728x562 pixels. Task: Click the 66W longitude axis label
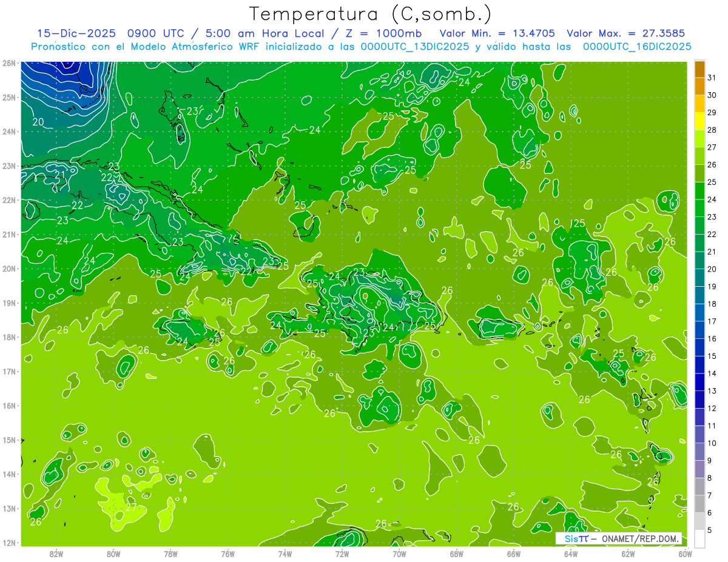[x=513, y=554]
